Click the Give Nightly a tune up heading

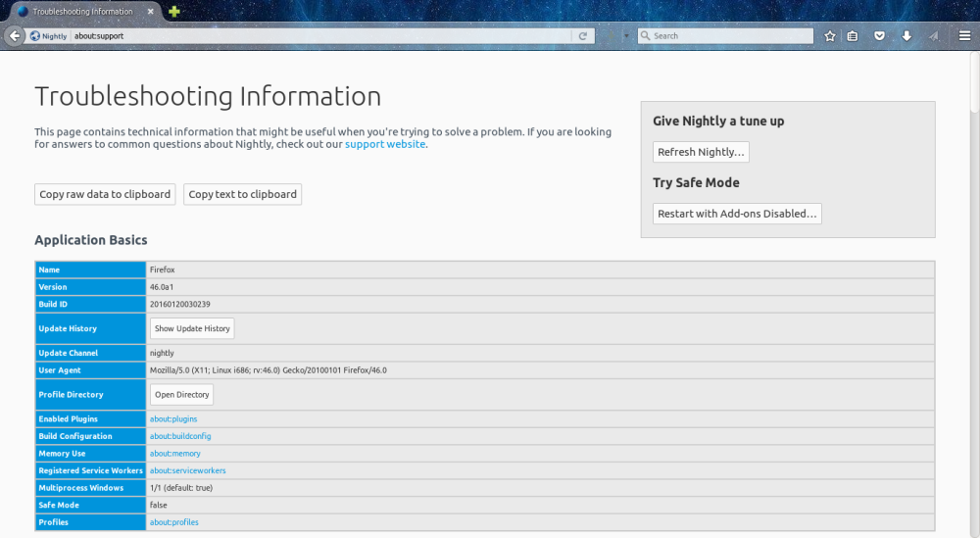[x=718, y=122]
